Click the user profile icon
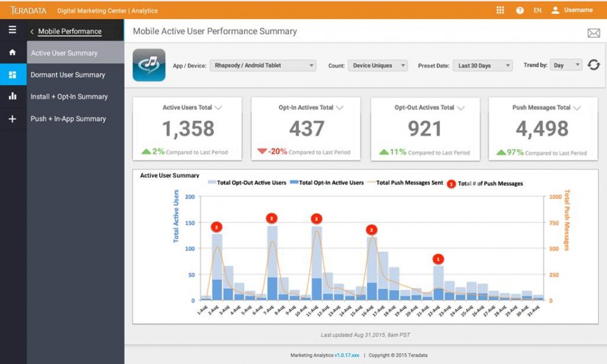Viewport: 607px width, 364px height. [x=555, y=10]
